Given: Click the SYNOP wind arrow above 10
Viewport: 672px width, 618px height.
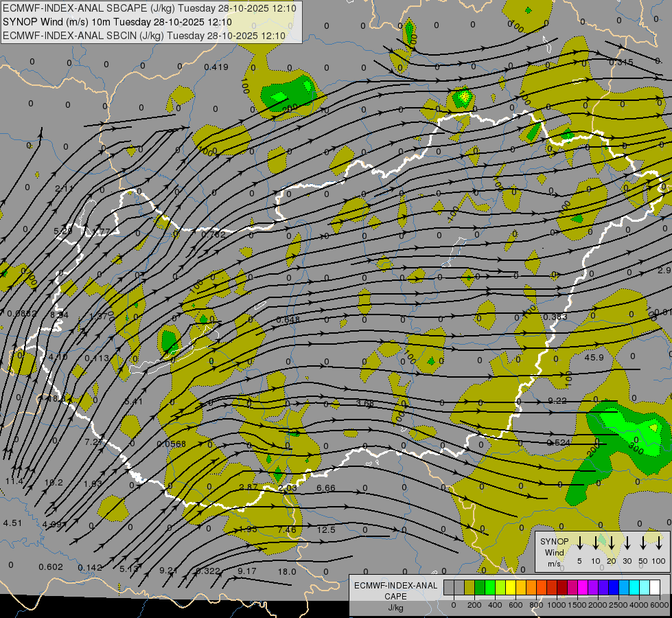Looking at the screenshot, I should point(596,542).
